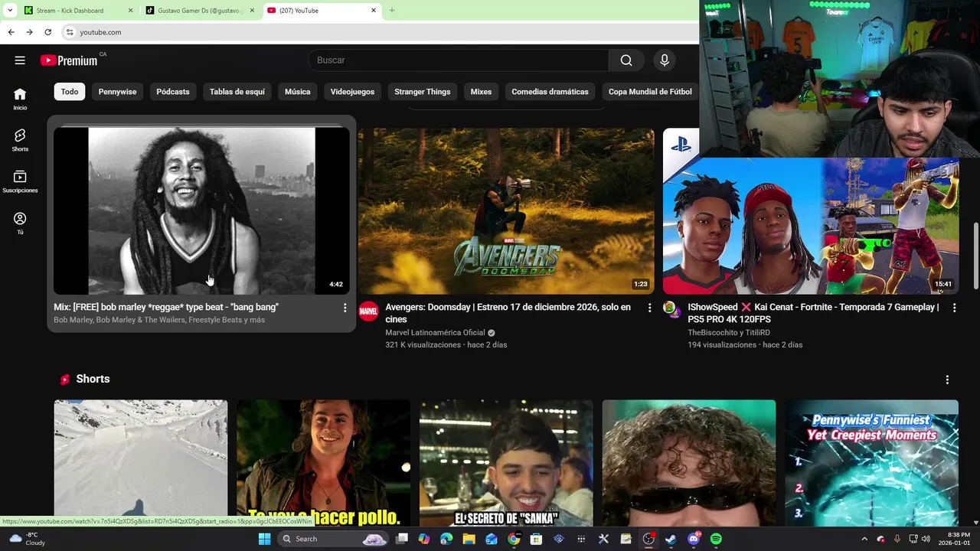The height and width of the screenshot is (551, 980).
Task: Open the Windows Start menu
Action: coord(264,539)
